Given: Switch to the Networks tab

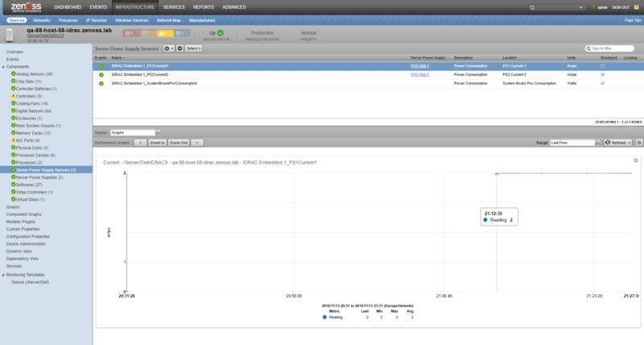Looking at the screenshot, I should point(42,20).
